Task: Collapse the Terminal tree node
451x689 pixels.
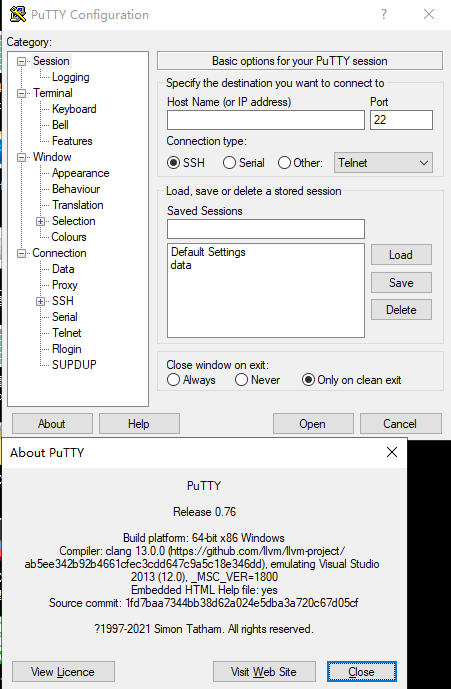Action: (21, 93)
